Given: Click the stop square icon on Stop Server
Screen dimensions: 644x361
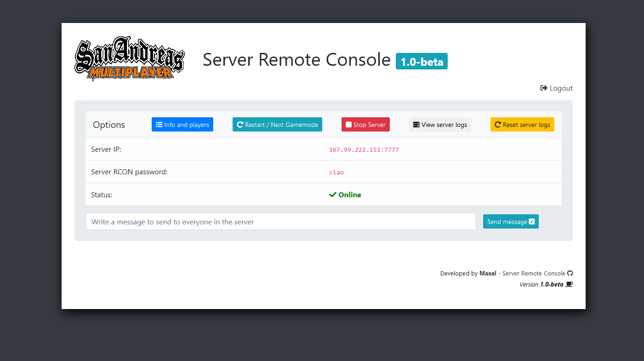Looking at the screenshot, I should [349, 125].
